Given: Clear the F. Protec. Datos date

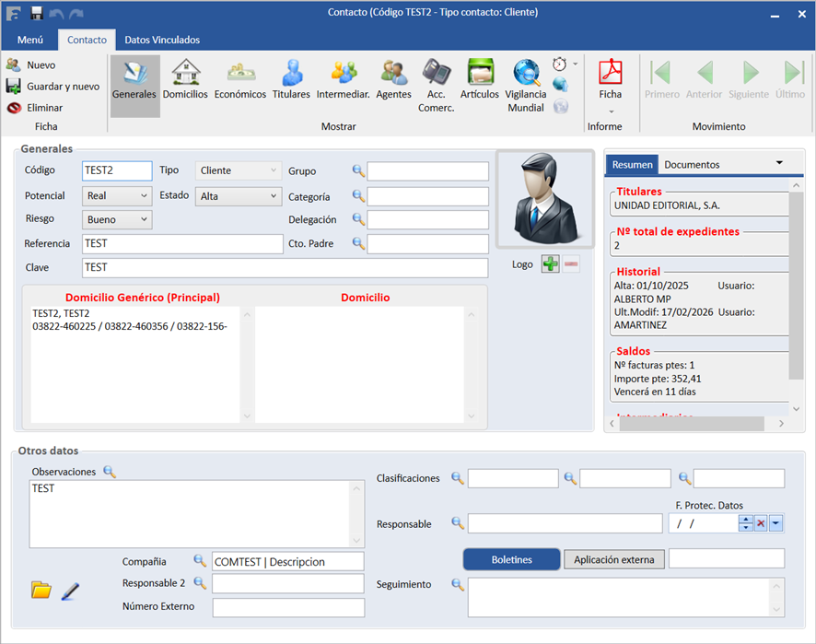Looking at the screenshot, I should [x=761, y=523].
